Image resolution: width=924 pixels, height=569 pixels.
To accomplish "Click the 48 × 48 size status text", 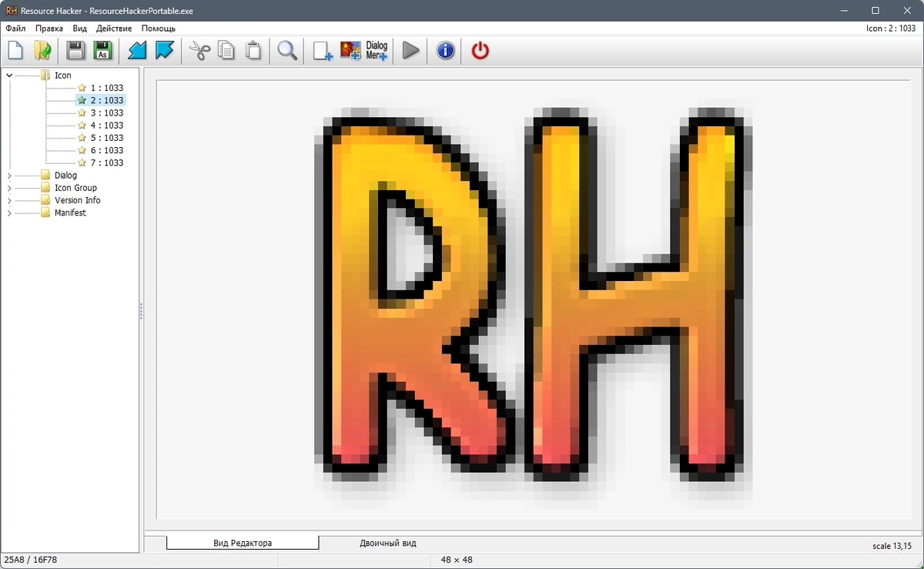I will click(x=457, y=560).
